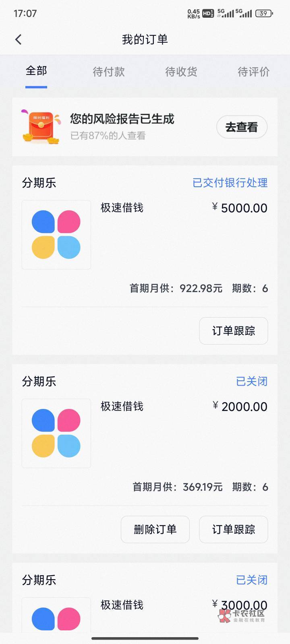Open the 您的风险报告已生成 banner
290x644 pixels.
pyautogui.click(x=122, y=119)
